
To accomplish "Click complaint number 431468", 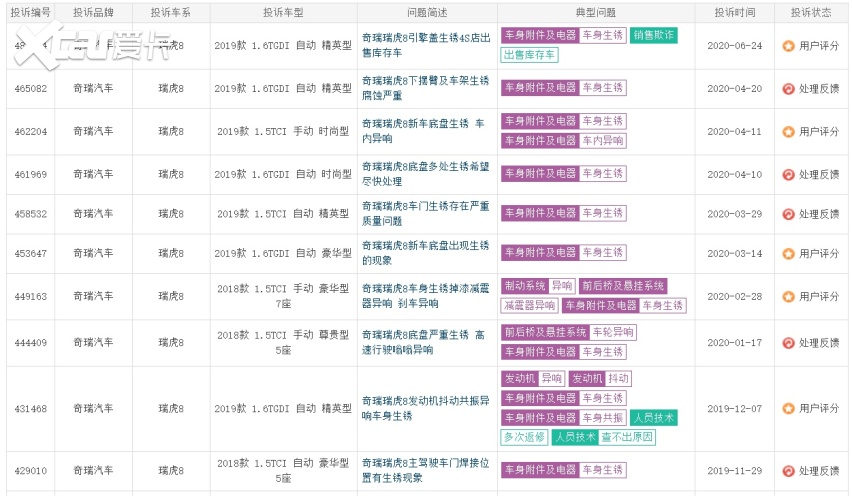I will [30, 409].
